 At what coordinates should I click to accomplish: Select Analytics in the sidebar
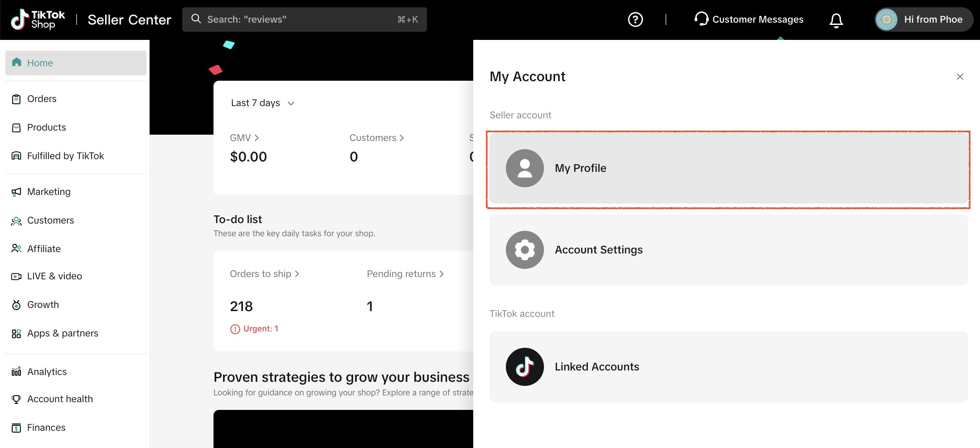tap(47, 372)
